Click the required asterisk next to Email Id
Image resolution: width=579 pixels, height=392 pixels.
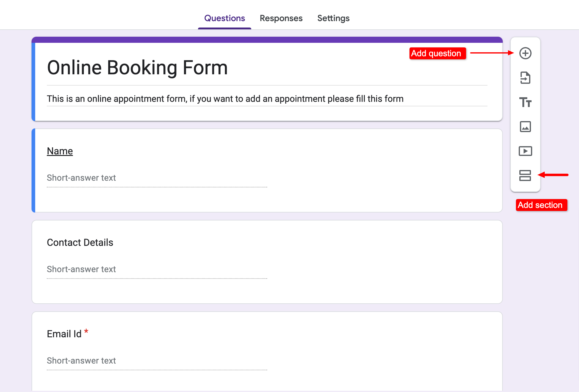click(86, 331)
